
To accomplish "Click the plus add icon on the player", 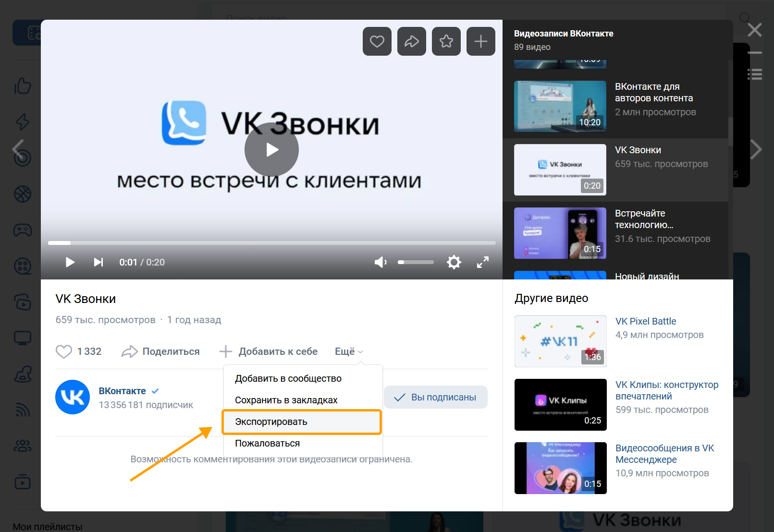I will [480, 41].
